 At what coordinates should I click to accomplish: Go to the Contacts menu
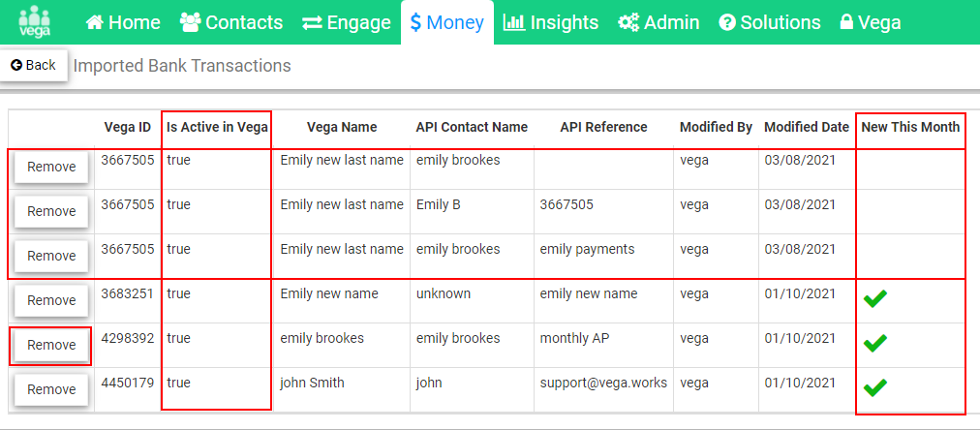point(231,23)
